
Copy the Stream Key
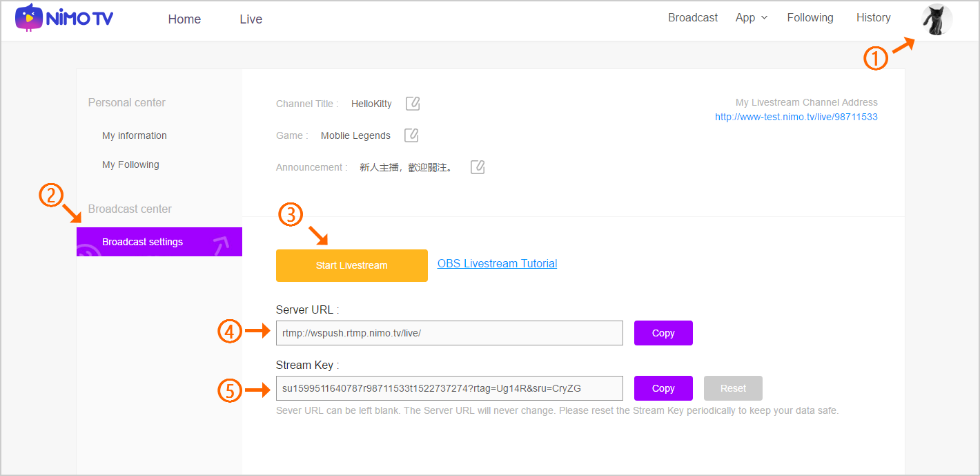tap(663, 388)
